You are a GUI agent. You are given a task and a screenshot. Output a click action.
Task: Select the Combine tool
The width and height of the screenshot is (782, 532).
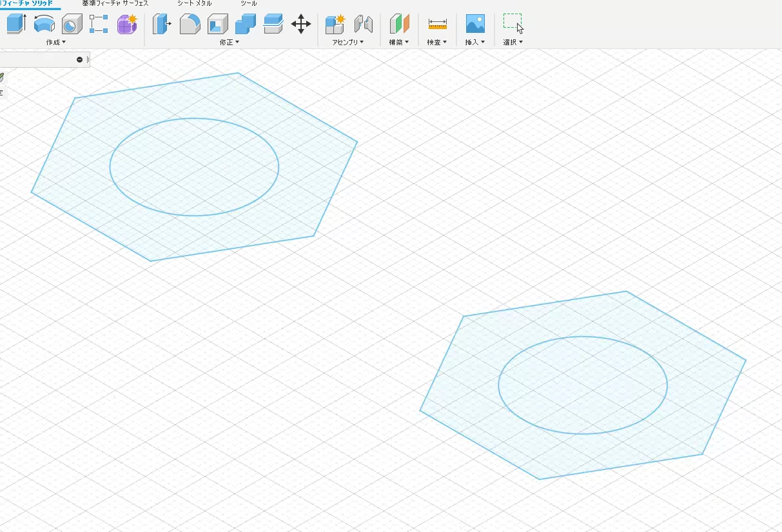[246, 25]
